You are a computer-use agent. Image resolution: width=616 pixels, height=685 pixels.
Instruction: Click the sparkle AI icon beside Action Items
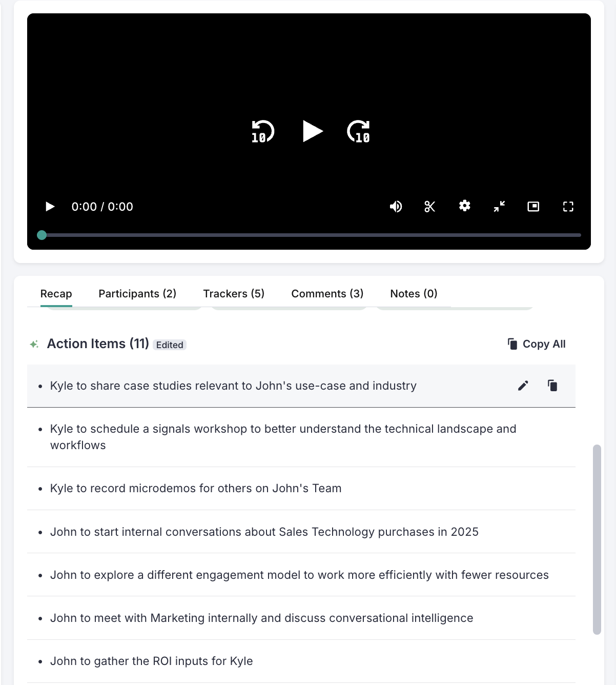click(x=33, y=344)
